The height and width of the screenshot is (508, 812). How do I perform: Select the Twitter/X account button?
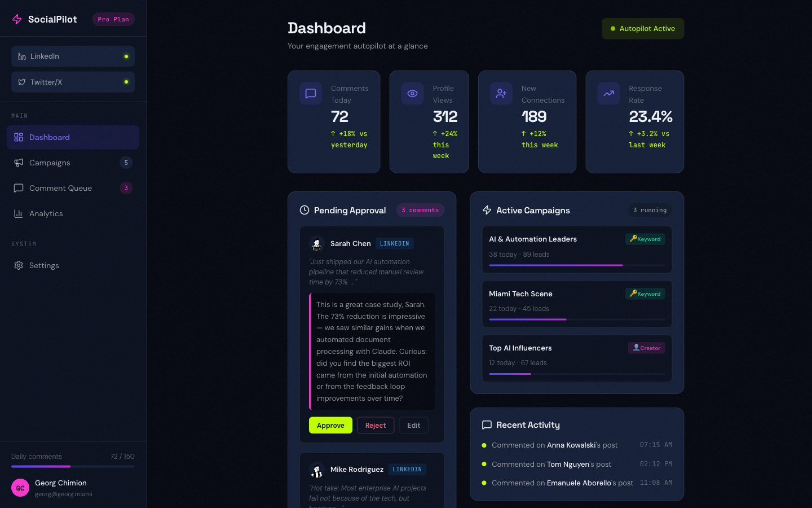click(x=73, y=82)
